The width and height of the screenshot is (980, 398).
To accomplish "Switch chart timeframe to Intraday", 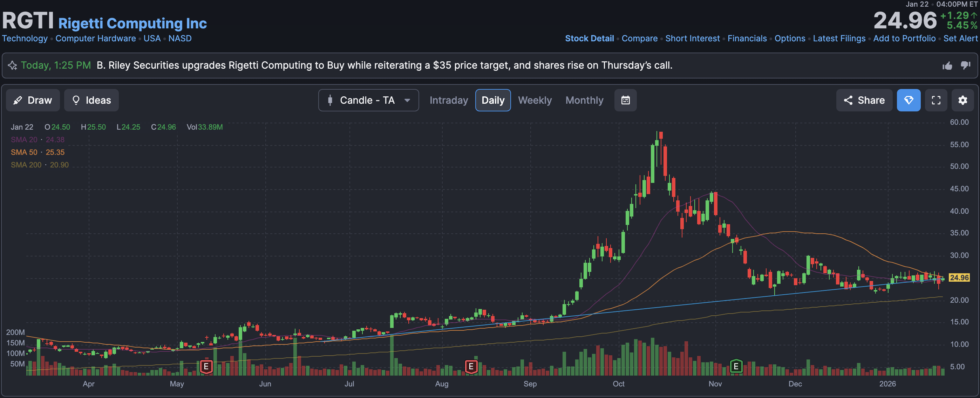I will (x=449, y=100).
